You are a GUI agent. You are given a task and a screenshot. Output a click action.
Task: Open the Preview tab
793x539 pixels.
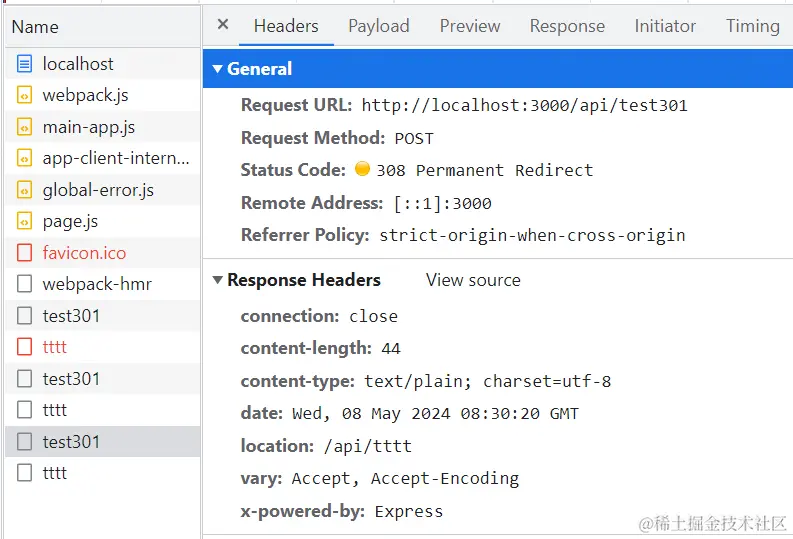click(470, 26)
